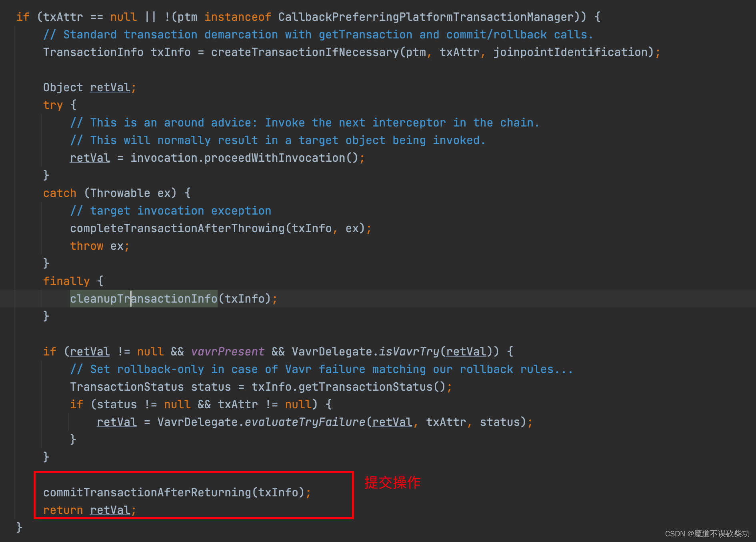
Task: Click the 'return retVal;' statement
Action: tap(90, 510)
